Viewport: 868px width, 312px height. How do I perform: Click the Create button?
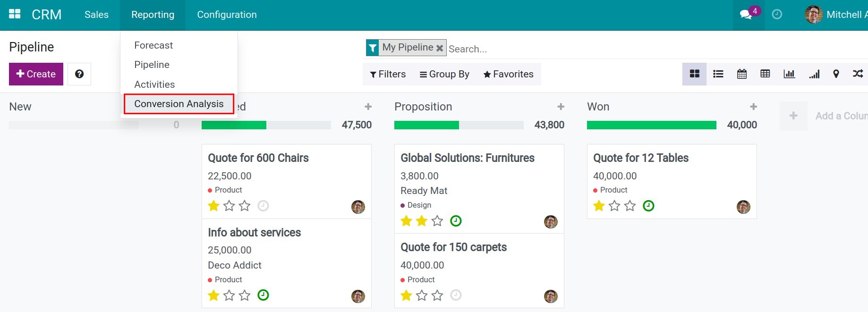[x=36, y=74]
